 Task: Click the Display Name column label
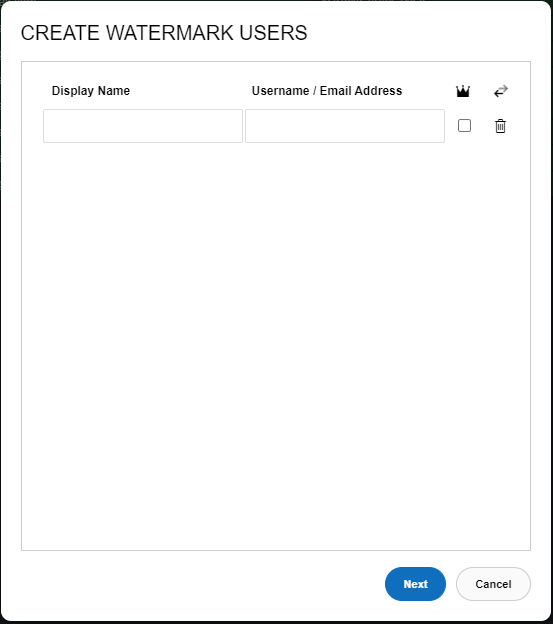(91, 91)
